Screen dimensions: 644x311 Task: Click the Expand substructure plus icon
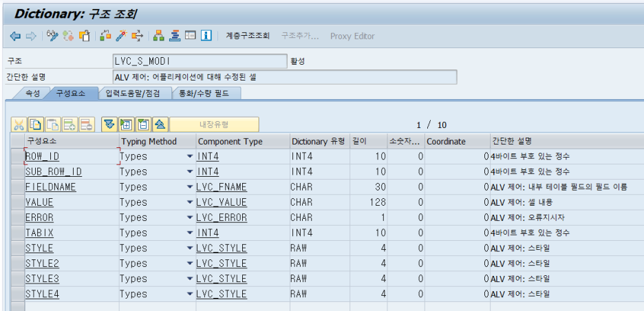[127, 124]
